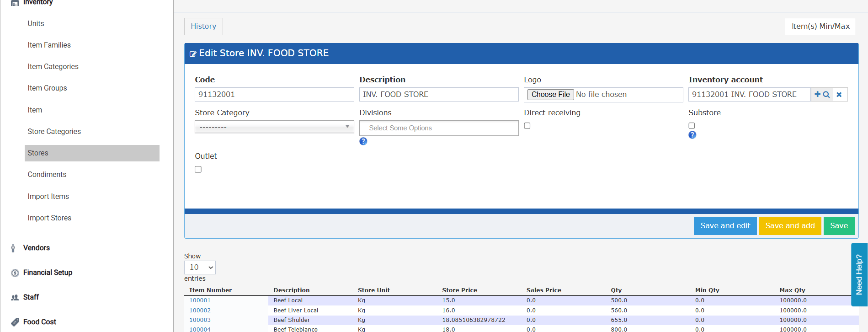Open Import Stores in the sidebar
Viewport: 868px width, 332px height.
49,218
